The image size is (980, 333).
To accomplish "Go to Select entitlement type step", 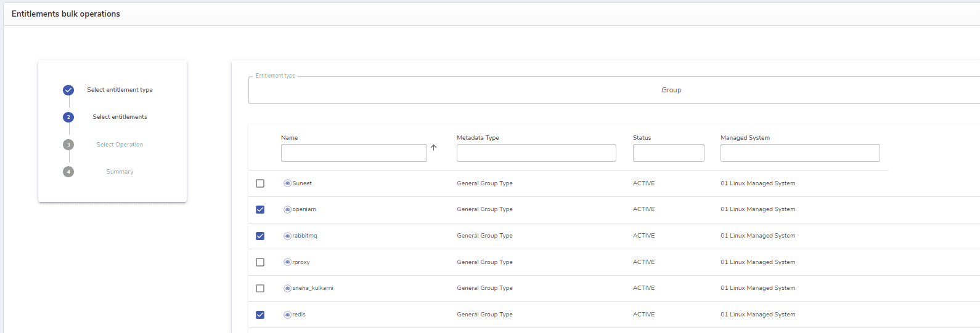I will 120,90.
